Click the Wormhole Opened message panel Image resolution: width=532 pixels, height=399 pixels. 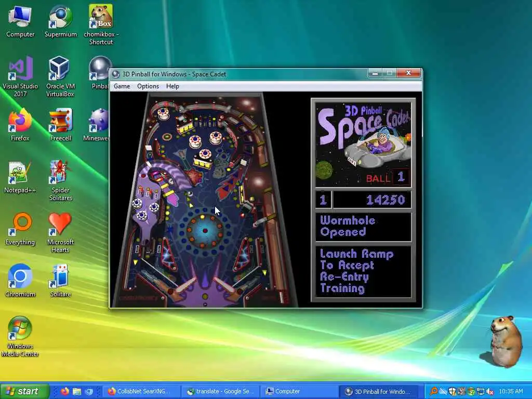(x=363, y=227)
